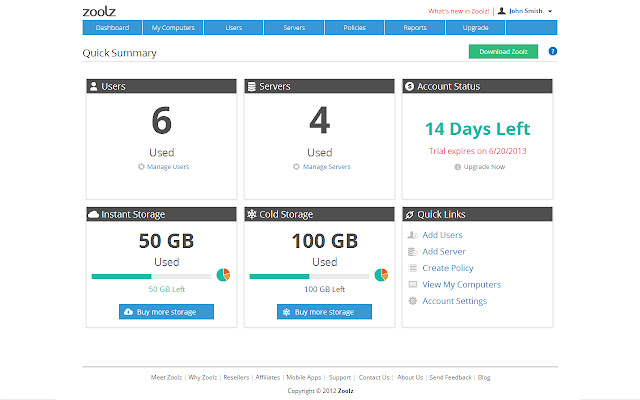The height and width of the screenshot is (400, 640).
Task: Open the Resellers footer link
Action: [236, 378]
